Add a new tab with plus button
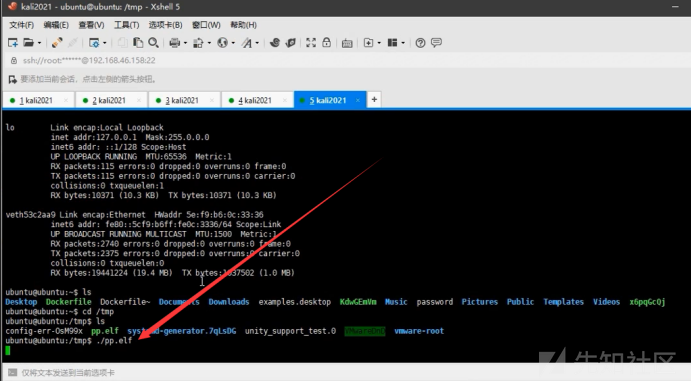 pos(374,100)
